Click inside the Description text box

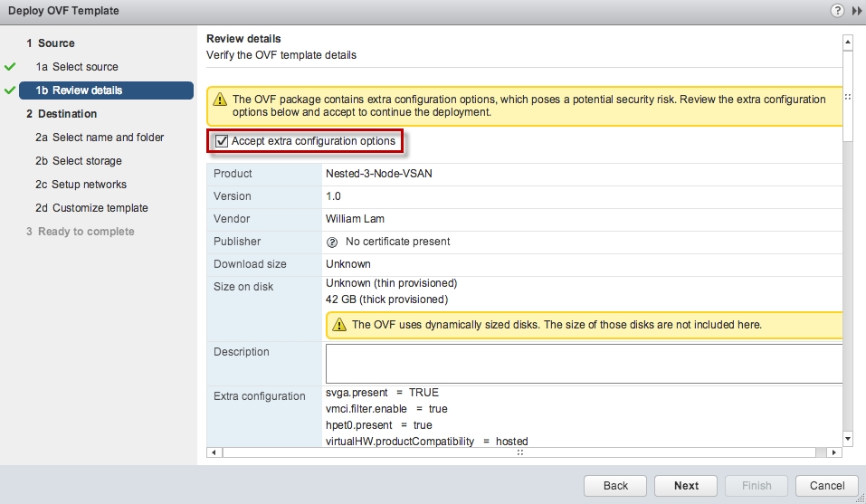(585, 364)
